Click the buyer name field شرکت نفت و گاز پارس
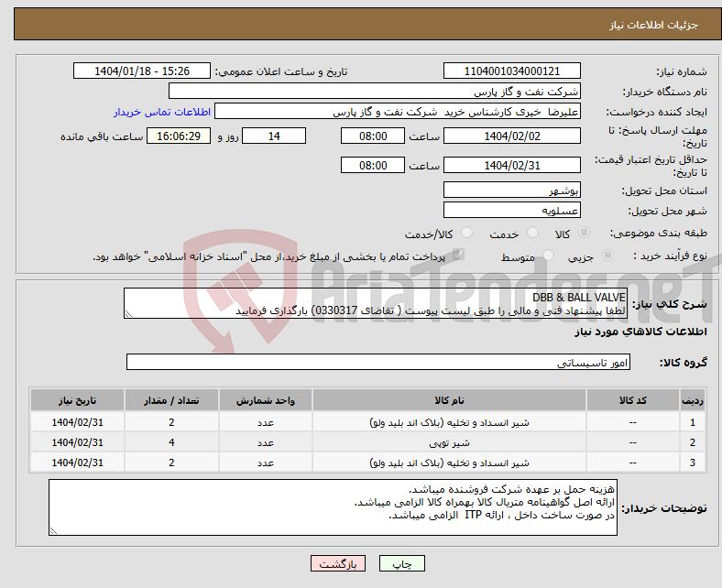The height and width of the screenshot is (588, 722). [x=375, y=92]
